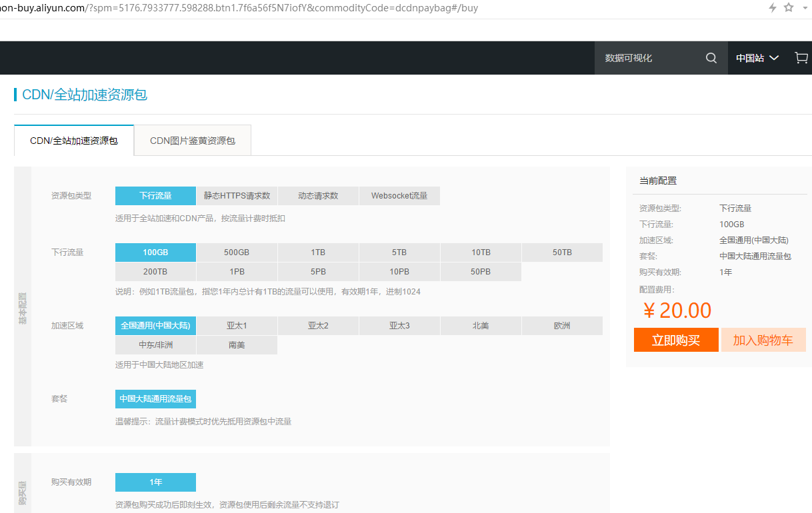Select the 1年 validity period option
Viewport: 812px width, 513px height.
point(155,482)
